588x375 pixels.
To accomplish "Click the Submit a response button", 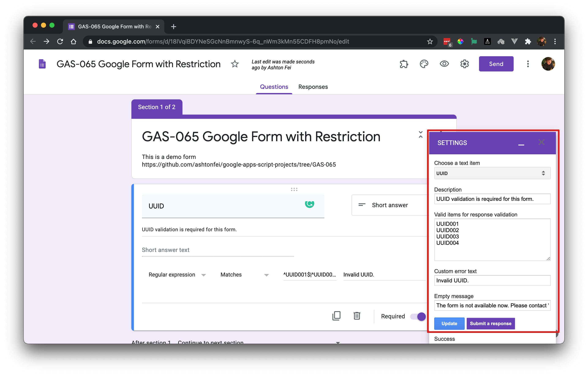I will click(490, 323).
